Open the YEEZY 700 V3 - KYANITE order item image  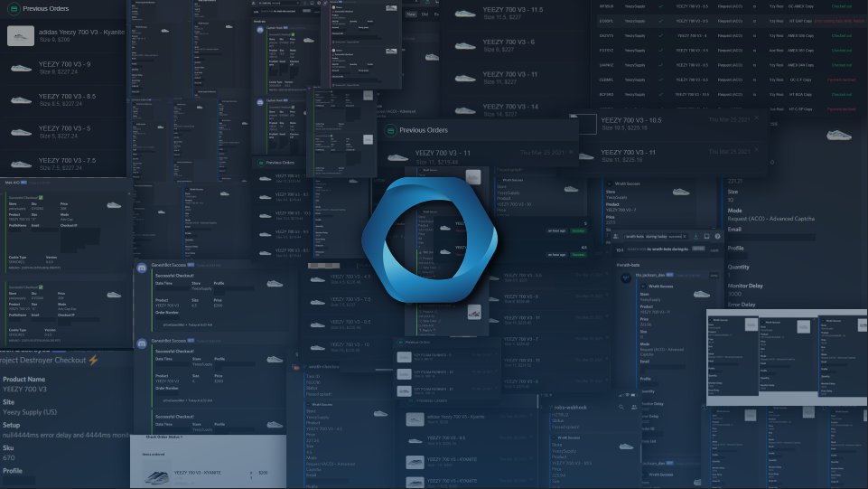[x=156, y=475]
